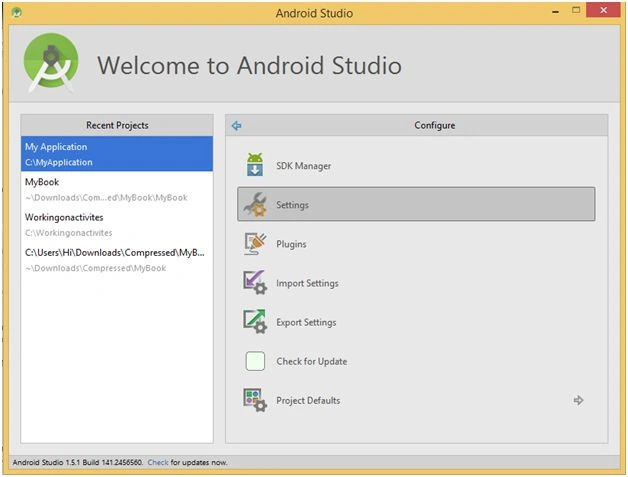Click the Check for Update icon box

pos(255,361)
